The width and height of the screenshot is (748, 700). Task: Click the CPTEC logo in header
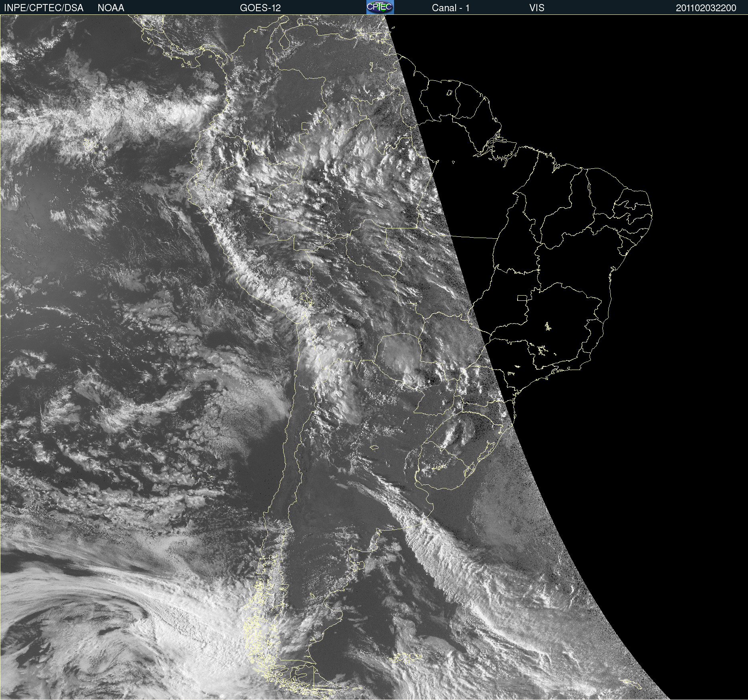point(380,7)
